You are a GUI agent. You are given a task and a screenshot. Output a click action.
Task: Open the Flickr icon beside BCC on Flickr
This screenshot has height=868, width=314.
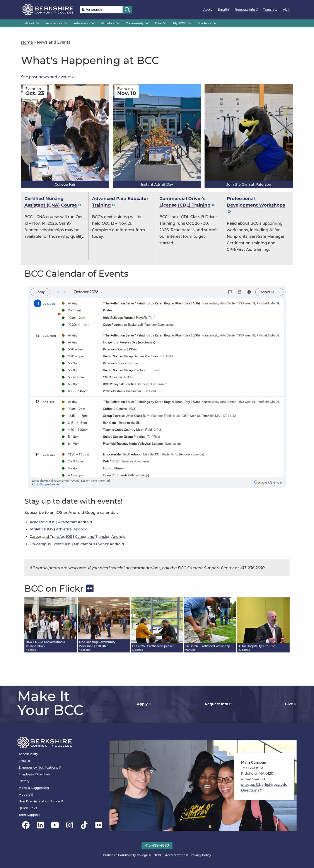(x=90, y=588)
